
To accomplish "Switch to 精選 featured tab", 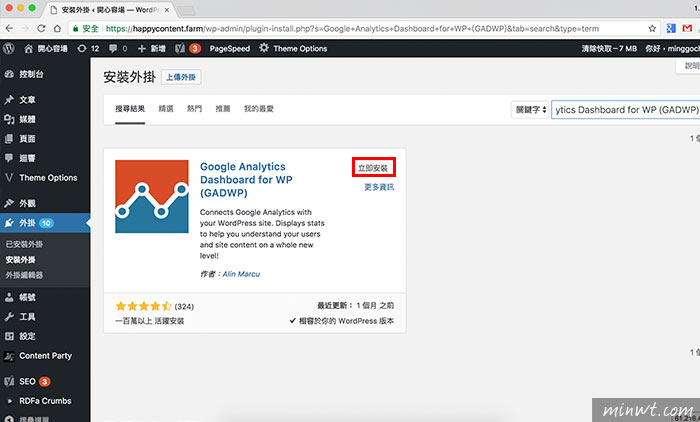I will [x=166, y=109].
